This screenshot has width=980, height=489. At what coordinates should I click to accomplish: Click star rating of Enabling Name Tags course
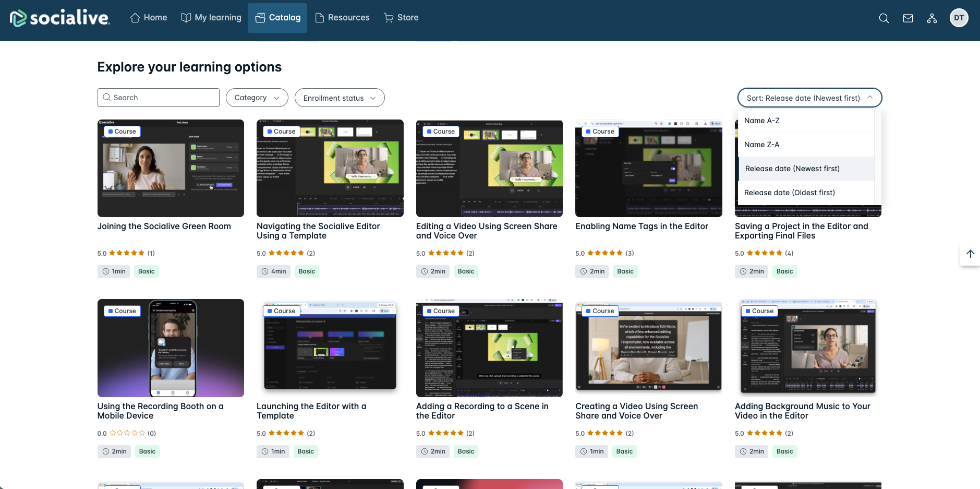pos(605,253)
